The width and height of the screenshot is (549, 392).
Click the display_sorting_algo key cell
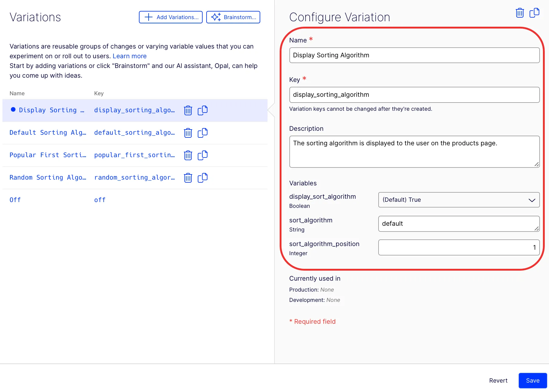pos(134,110)
